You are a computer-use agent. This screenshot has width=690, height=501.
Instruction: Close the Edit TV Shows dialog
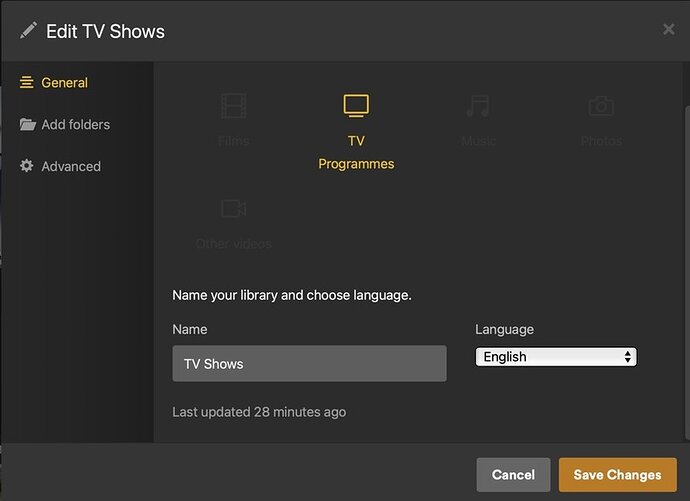[x=668, y=29]
